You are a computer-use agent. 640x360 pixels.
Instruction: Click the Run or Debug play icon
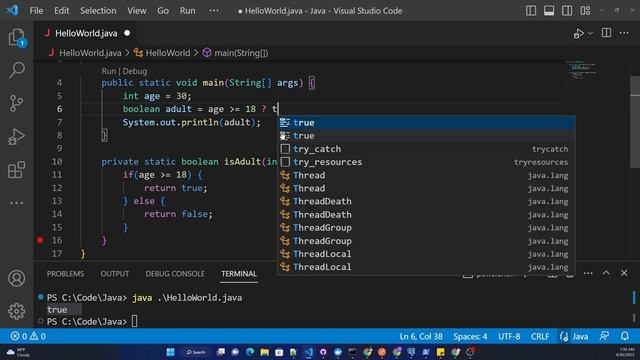pos(578,33)
